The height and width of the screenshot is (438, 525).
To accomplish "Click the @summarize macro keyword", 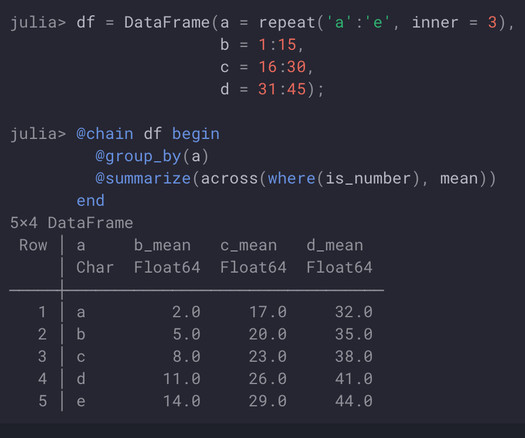I will coord(143,178).
